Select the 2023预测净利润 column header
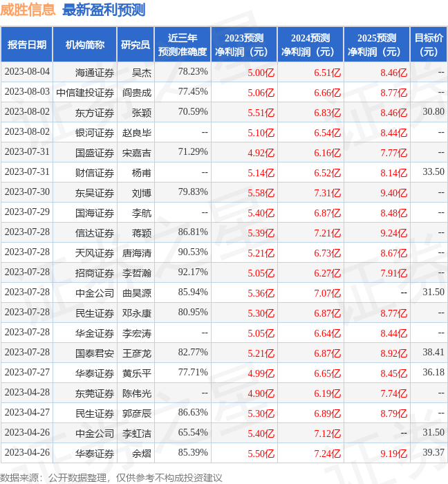 pos(244,44)
